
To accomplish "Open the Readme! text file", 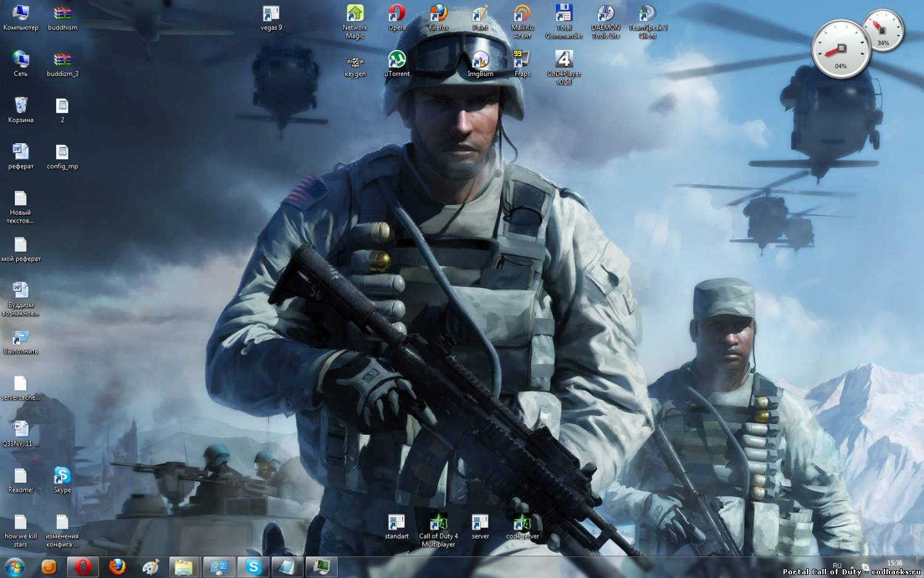I will (20, 480).
